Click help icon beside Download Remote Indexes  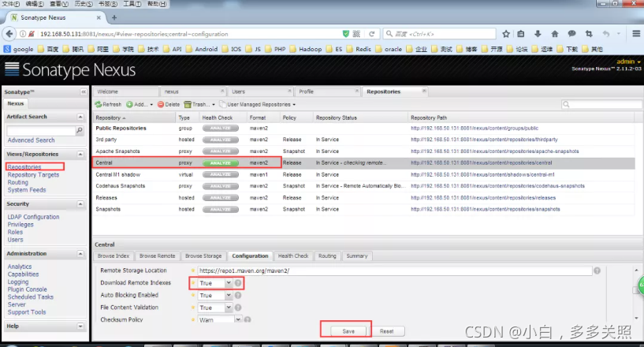tap(238, 283)
